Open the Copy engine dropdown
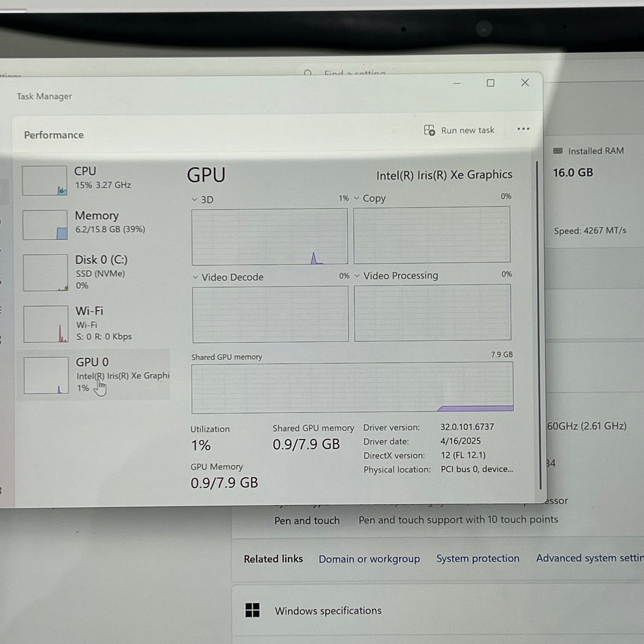This screenshot has height=644, width=644. (x=357, y=198)
